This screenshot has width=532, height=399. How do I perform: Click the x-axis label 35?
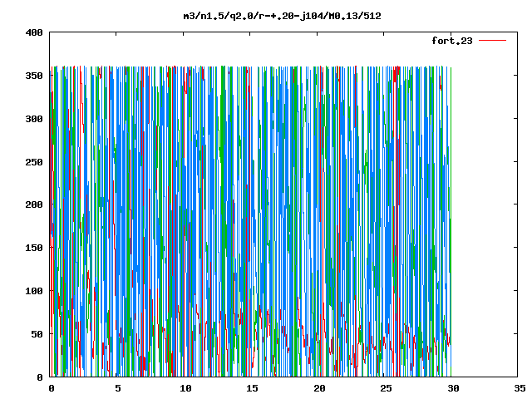(520, 388)
